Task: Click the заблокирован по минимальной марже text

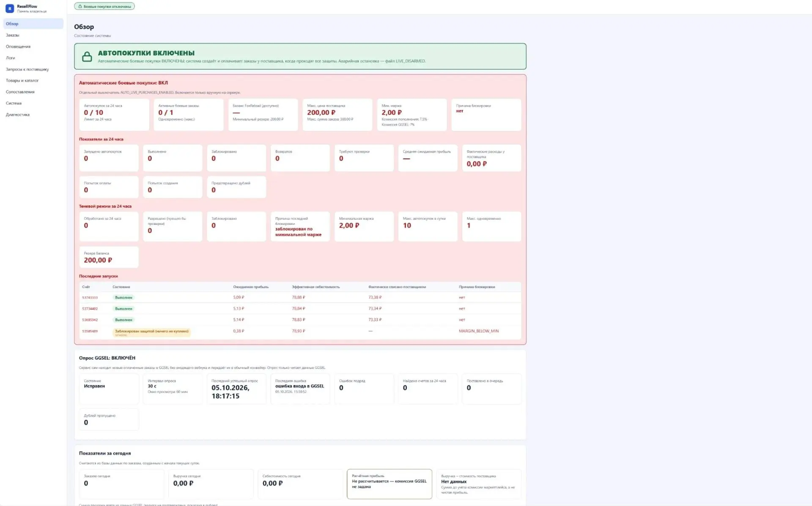Action: coord(298,232)
